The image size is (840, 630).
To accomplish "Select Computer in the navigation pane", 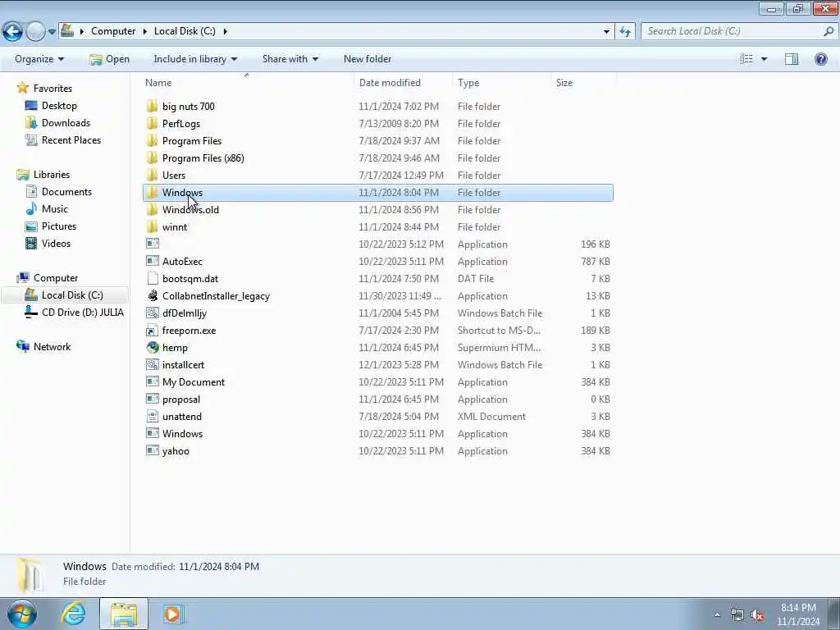I will click(x=56, y=278).
